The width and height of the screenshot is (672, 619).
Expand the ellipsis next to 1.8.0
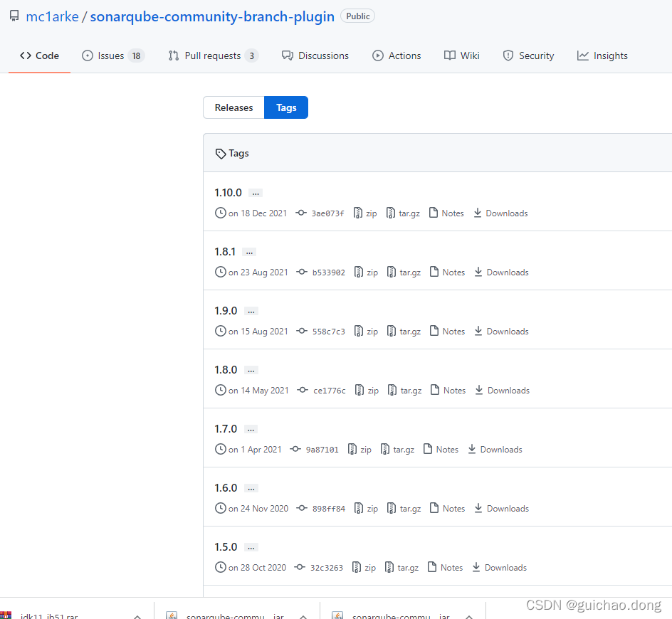point(251,371)
